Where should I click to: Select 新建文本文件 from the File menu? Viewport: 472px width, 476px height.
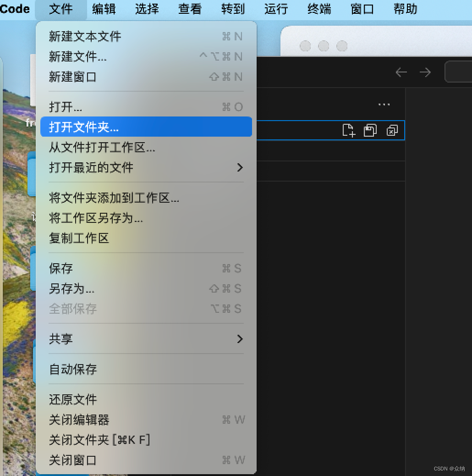point(84,36)
